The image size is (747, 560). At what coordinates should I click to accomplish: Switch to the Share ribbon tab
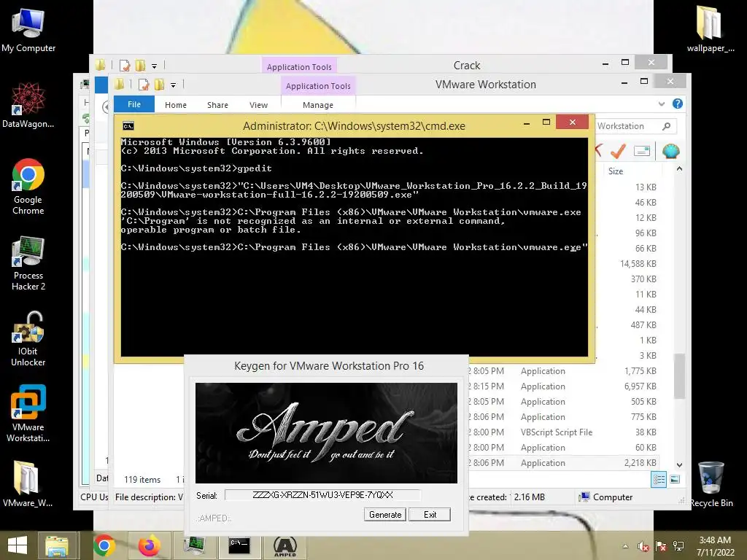217,105
